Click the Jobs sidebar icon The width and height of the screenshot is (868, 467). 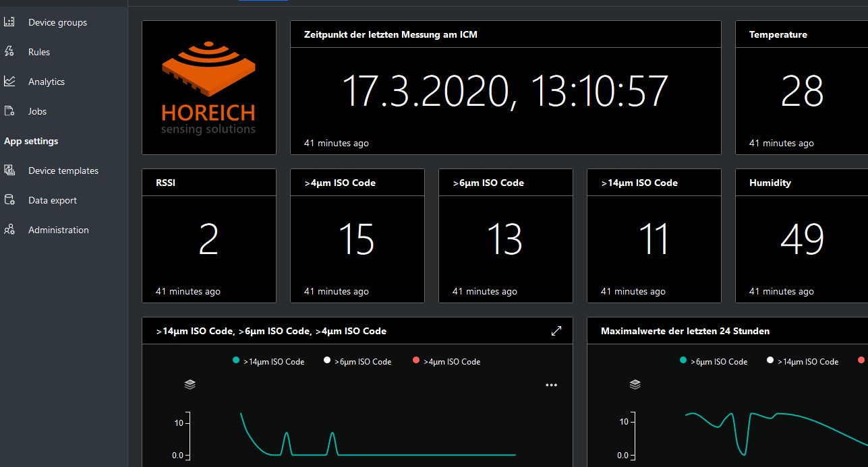9,111
